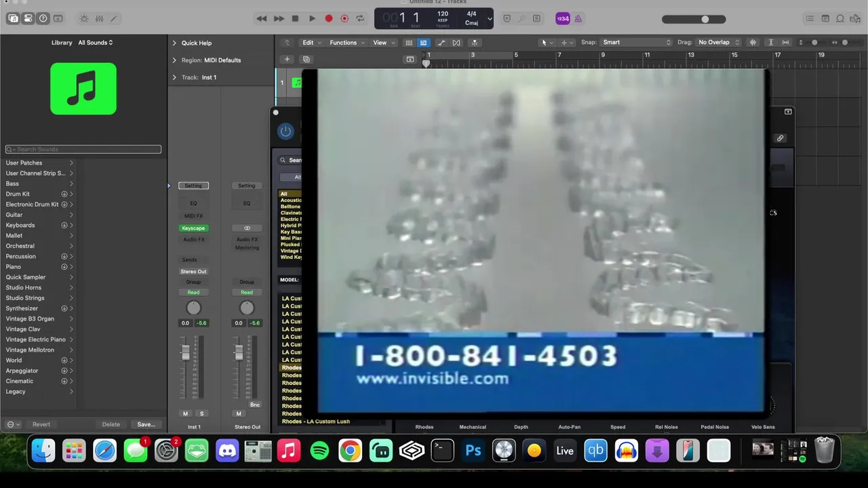Image resolution: width=868 pixels, height=488 pixels.
Task: Toggle the Flex button in Tracks toolbar
Action: (x=456, y=42)
